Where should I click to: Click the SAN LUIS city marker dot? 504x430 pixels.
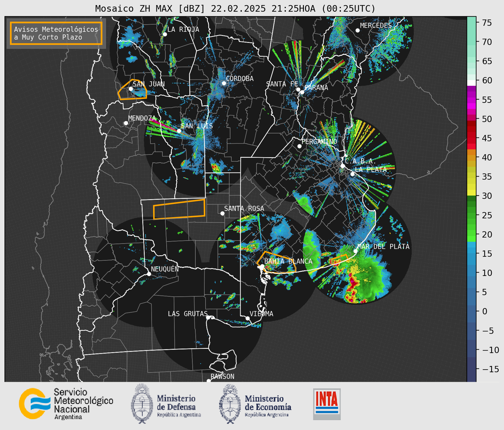coord(179,131)
